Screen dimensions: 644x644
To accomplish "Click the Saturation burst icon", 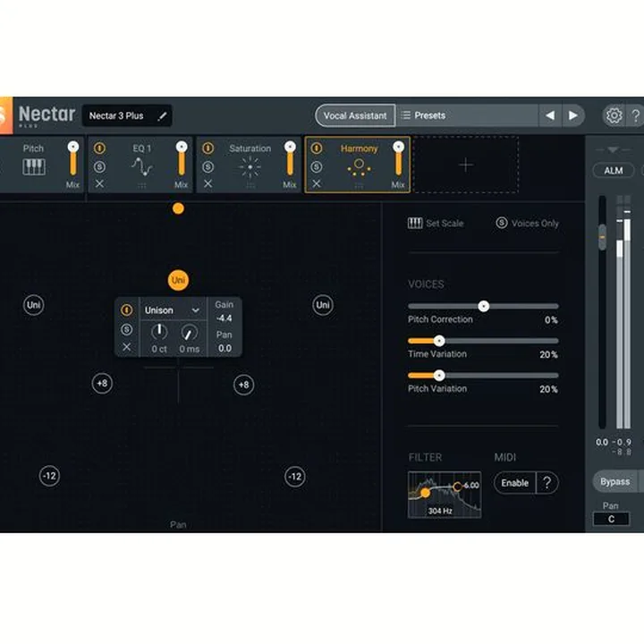I will (x=250, y=167).
